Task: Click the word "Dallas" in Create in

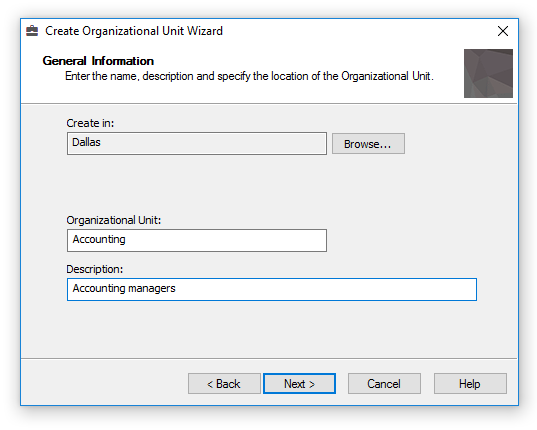Action: click(86, 142)
